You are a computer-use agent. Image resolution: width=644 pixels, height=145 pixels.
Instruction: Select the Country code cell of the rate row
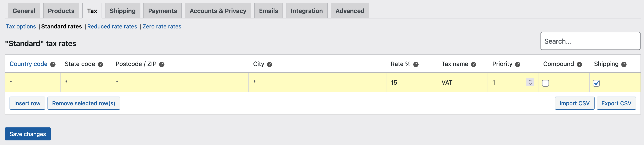pyautogui.click(x=33, y=82)
